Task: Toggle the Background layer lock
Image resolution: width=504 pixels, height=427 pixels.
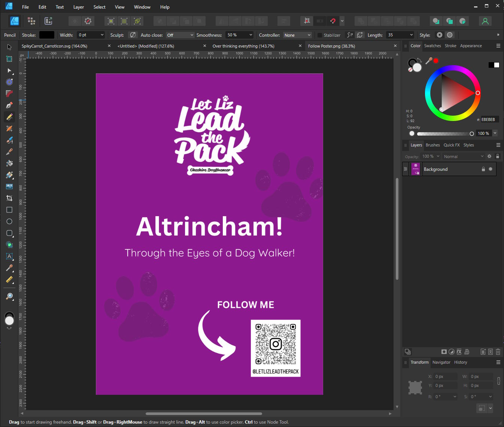Action: (x=483, y=169)
